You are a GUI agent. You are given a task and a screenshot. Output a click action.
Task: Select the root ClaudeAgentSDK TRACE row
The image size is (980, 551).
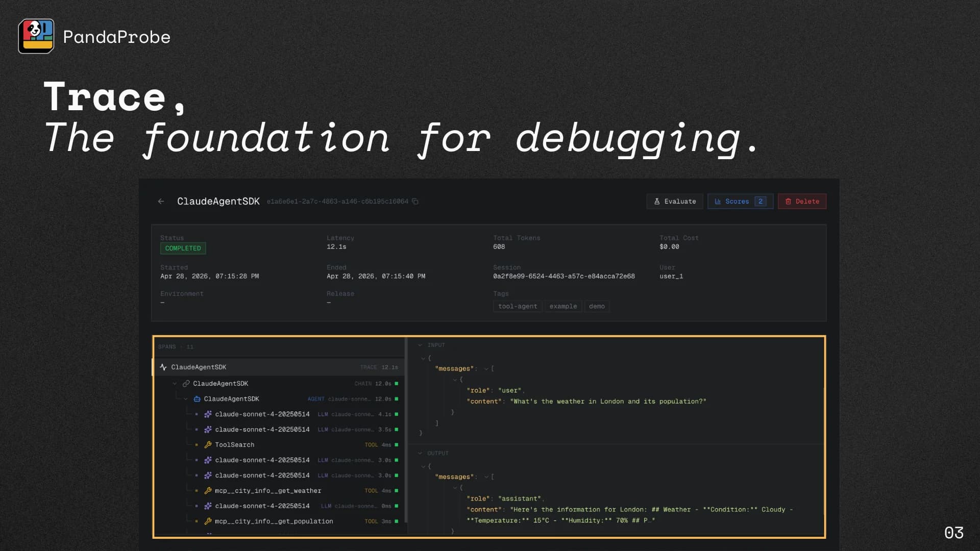[x=279, y=367]
